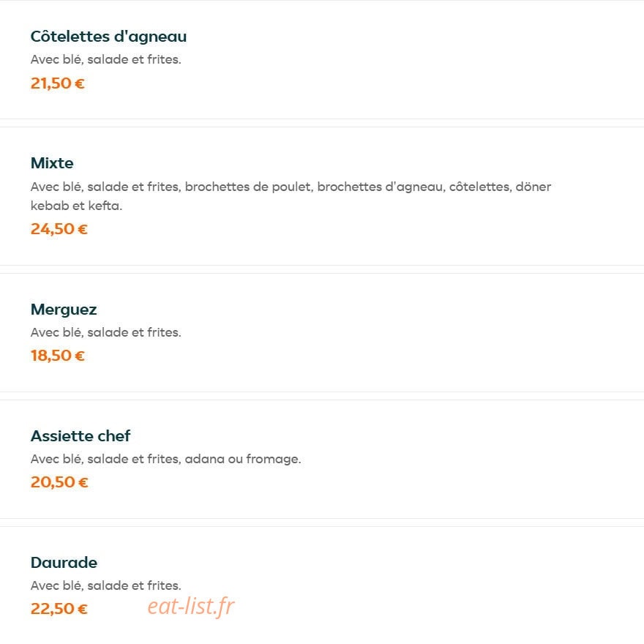Click the Merguez description with blé, salade
This screenshot has width=644, height=644.
tap(106, 332)
